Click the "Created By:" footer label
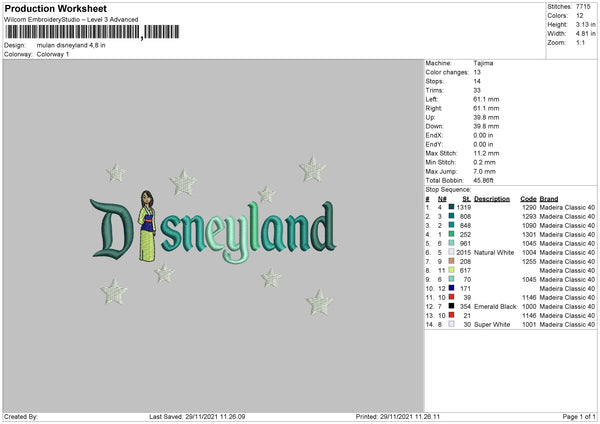Viewport: 600px width, 424px height. coord(21,416)
